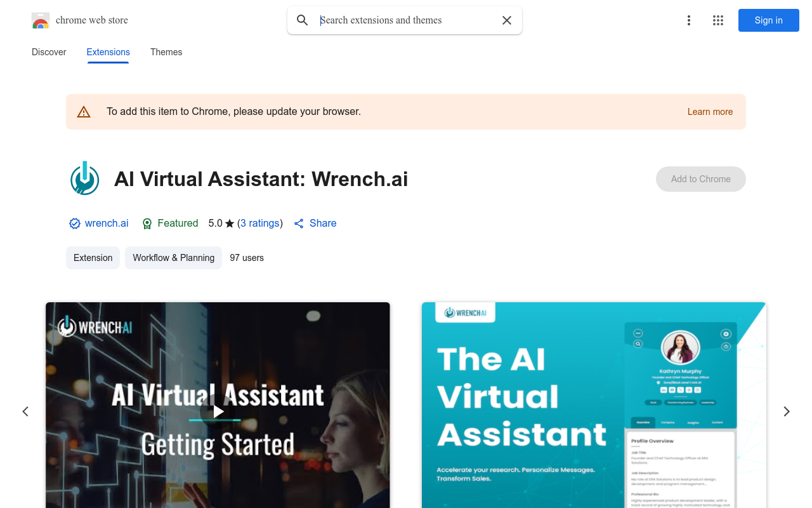Go to the Discover tab

(49, 52)
